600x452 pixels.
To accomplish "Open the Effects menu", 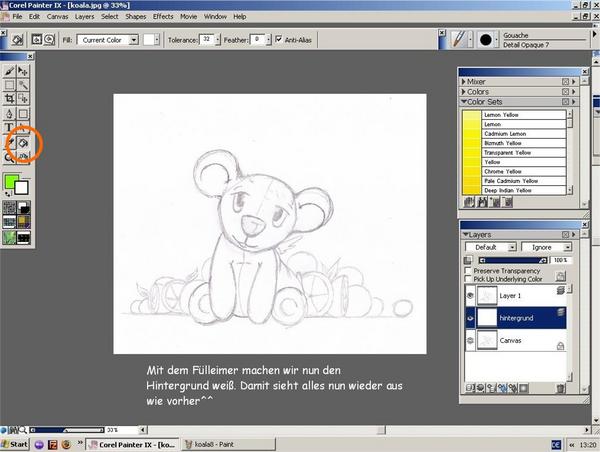I will (163, 16).
